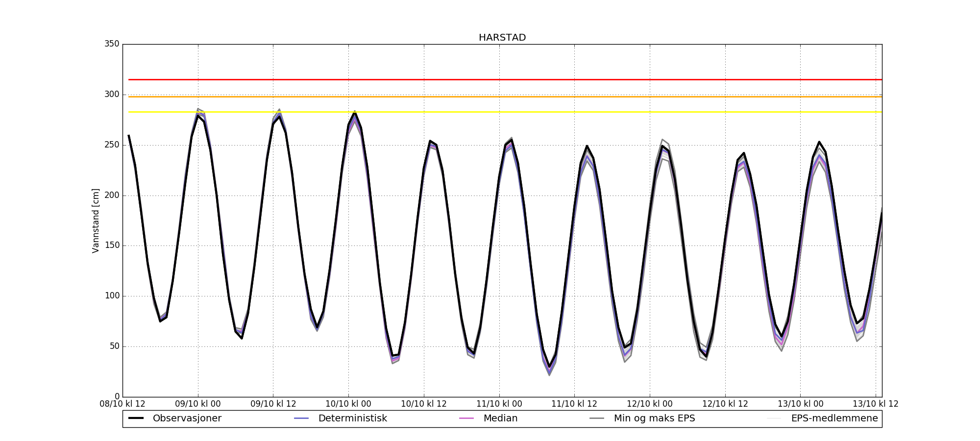Click the 13/10 kl 12 x-axis tick label
980x441 pixels.
875,404
